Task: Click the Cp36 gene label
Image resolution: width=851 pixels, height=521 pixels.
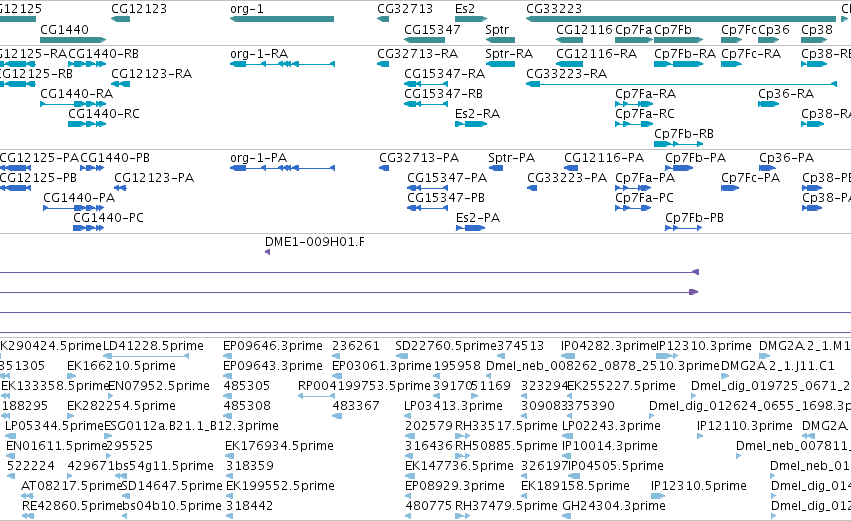Action: 774,29
